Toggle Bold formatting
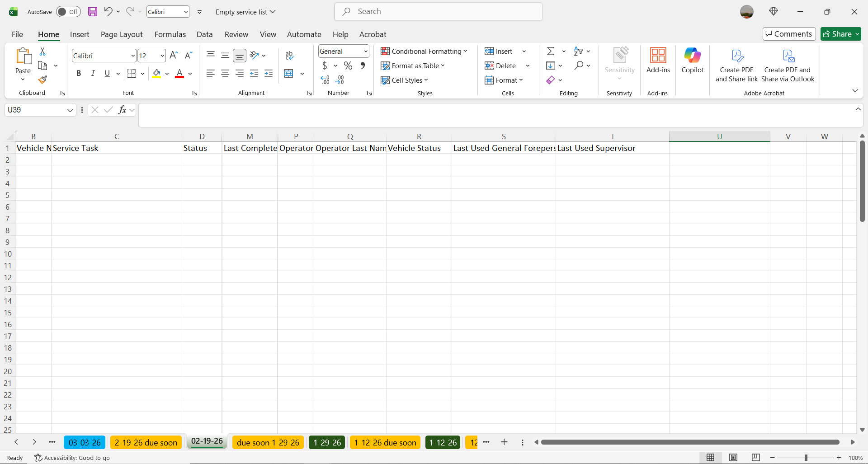 pos(79,74)
